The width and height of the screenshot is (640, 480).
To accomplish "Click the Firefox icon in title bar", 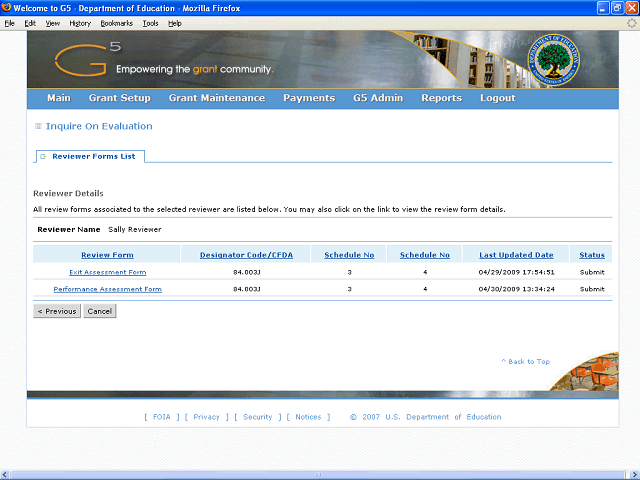I will (x=6, y=7).
